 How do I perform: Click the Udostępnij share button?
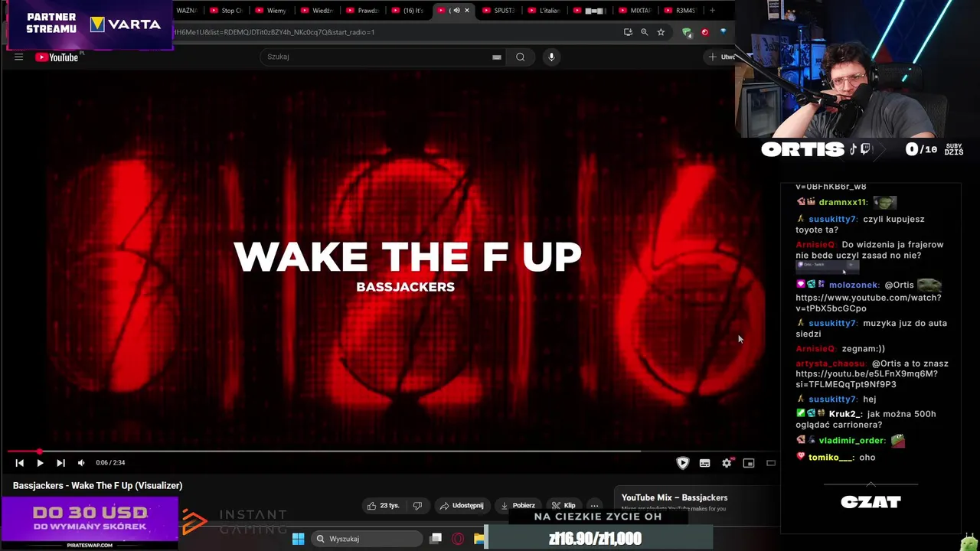(x=462, y=505)
